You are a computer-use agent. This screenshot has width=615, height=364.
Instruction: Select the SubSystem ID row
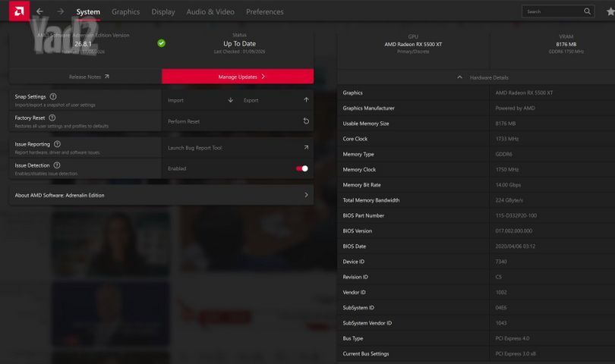[476, 308]
